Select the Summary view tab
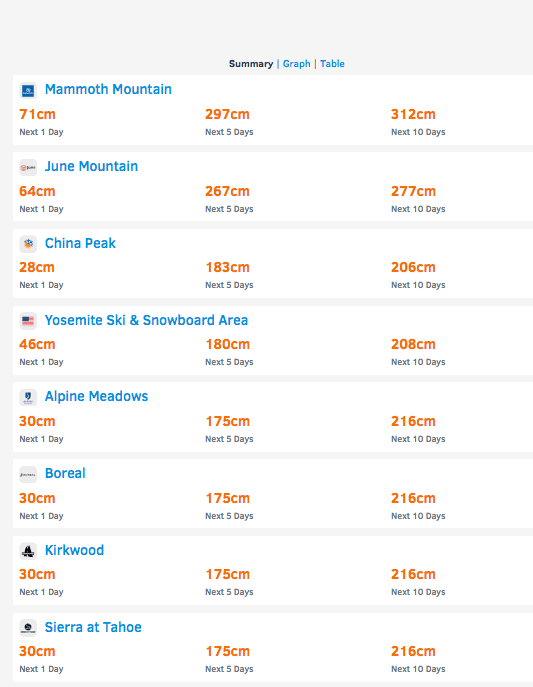The height and width of the screenshot is (687, 533). (251, 64)
